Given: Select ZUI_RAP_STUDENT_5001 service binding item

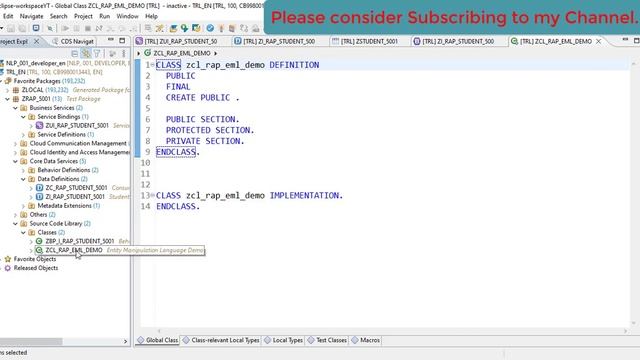Looking at the screenshot, I should pos(77,125).
